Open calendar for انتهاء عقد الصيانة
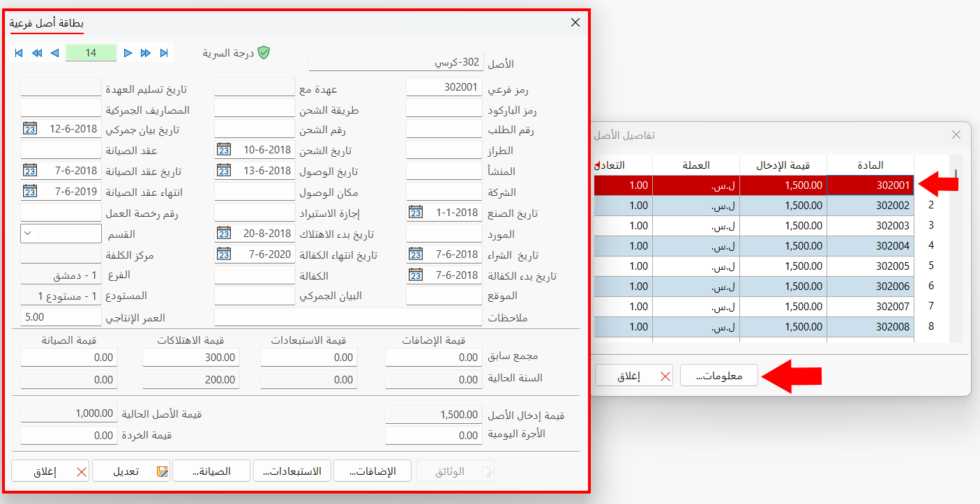The width and height of the screenshot is (980, 504). tap(29, 192)
